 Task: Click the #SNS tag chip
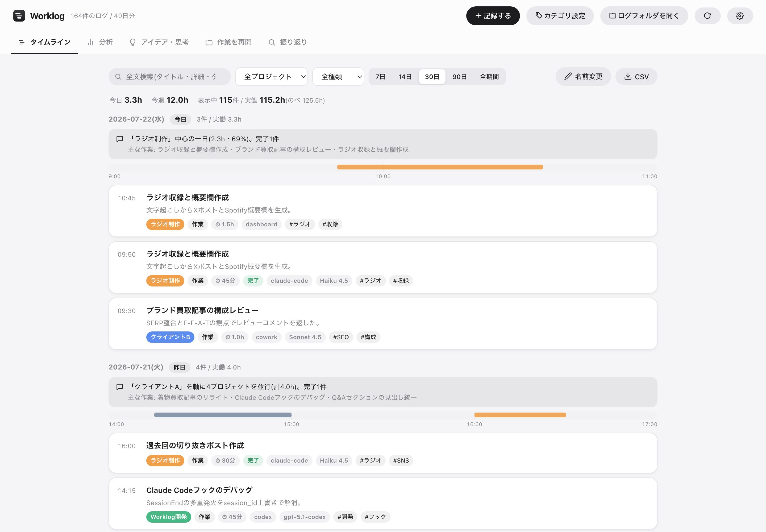(401, 461)
